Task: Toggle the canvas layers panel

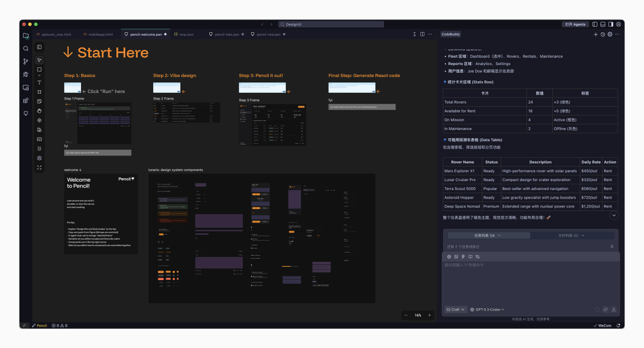Action: [39, 47]
